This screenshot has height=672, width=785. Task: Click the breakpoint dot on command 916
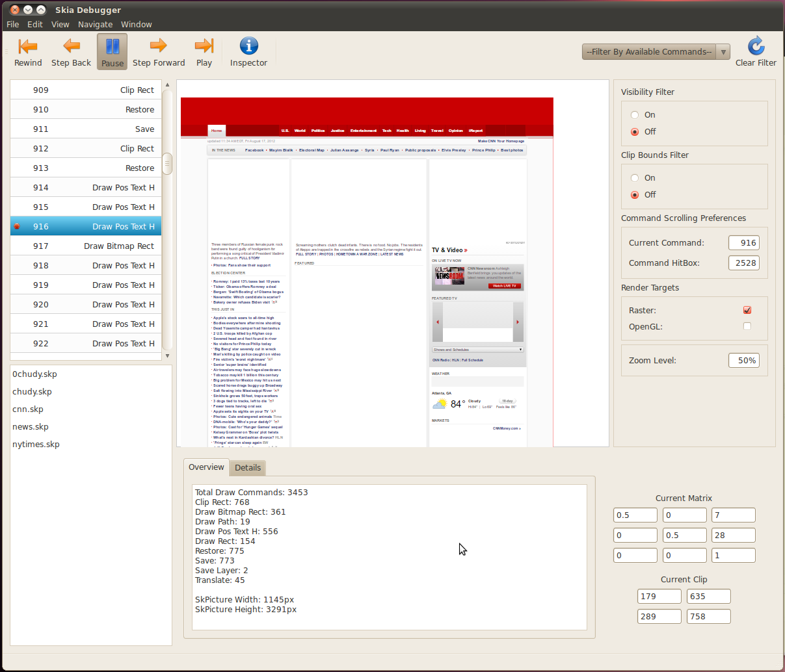pyautogui.click(x=17, y=227)
